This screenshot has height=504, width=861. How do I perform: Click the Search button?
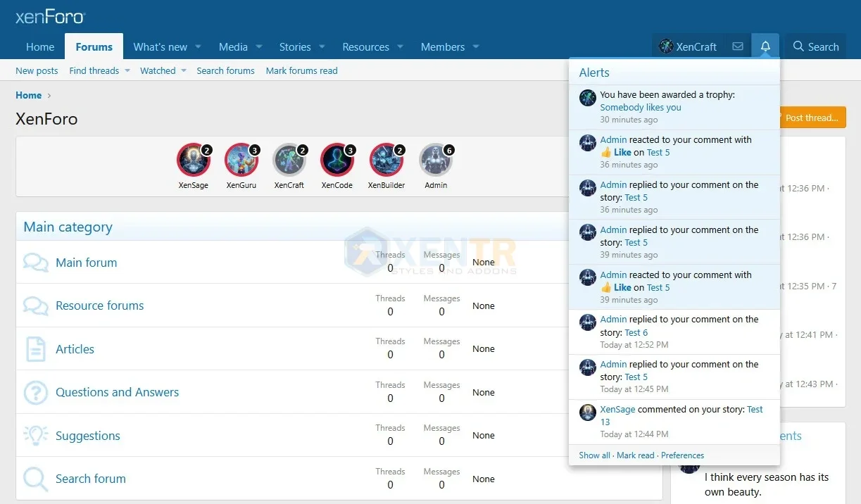[815, 46]
